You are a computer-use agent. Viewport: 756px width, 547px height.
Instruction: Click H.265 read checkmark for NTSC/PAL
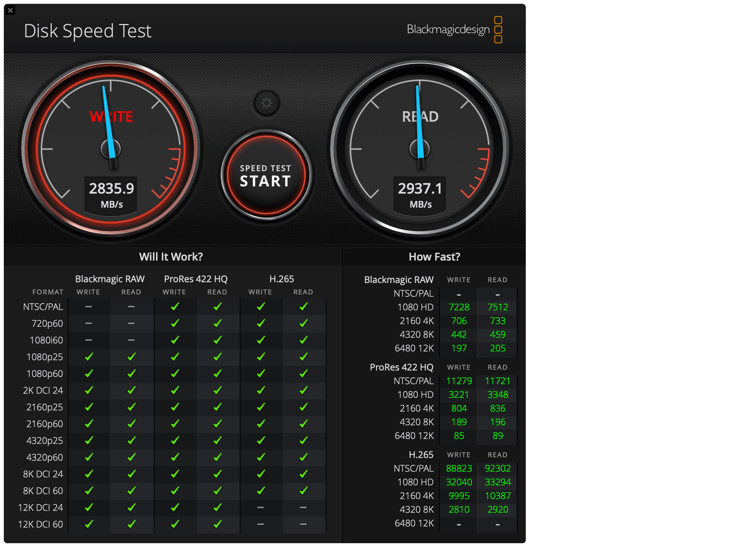303,307
